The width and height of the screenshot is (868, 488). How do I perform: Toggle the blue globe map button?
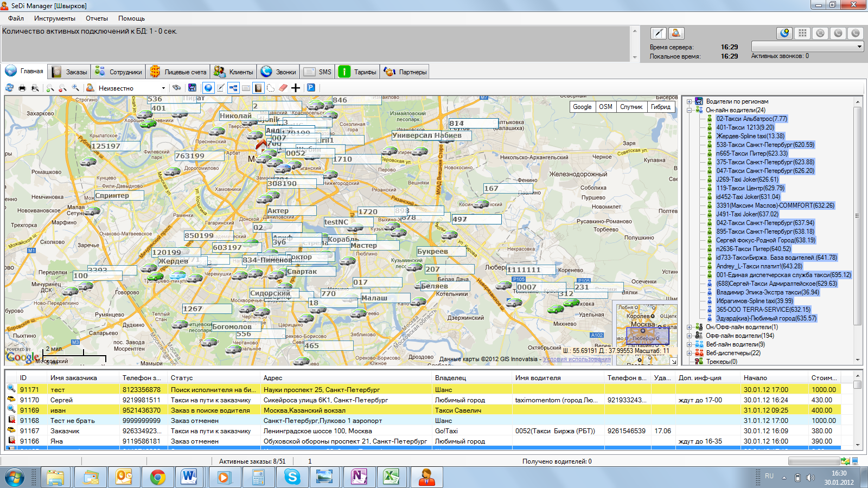(x=208, y=88)
